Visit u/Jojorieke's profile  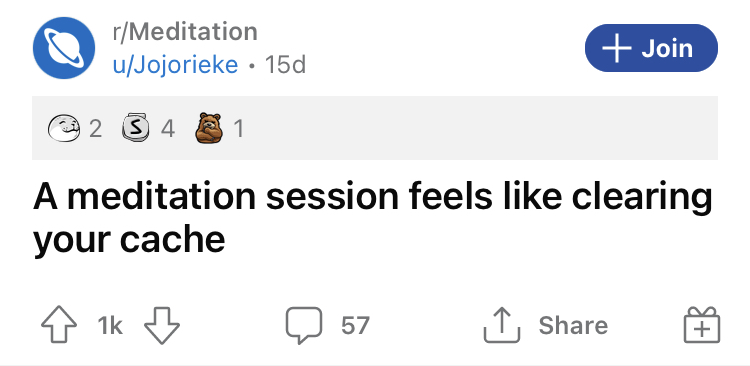click(175, 65)
